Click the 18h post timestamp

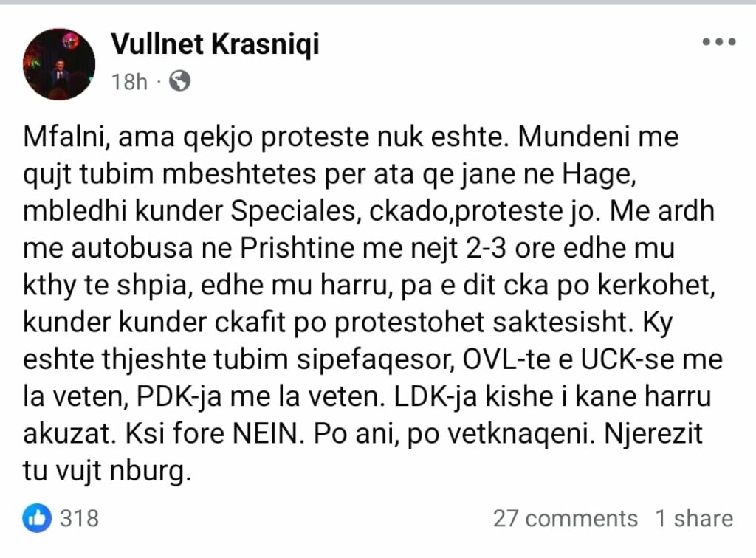(129, 81)
